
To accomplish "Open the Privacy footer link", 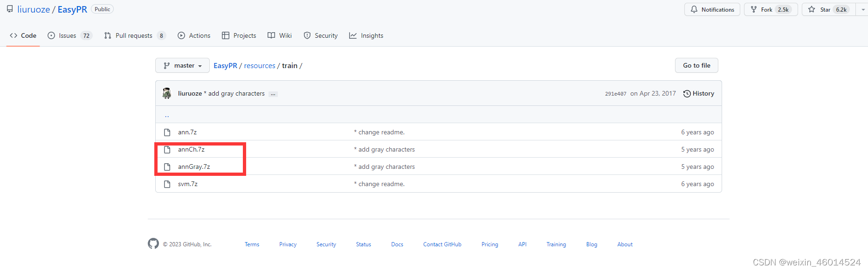I will [x=288, y=244].
